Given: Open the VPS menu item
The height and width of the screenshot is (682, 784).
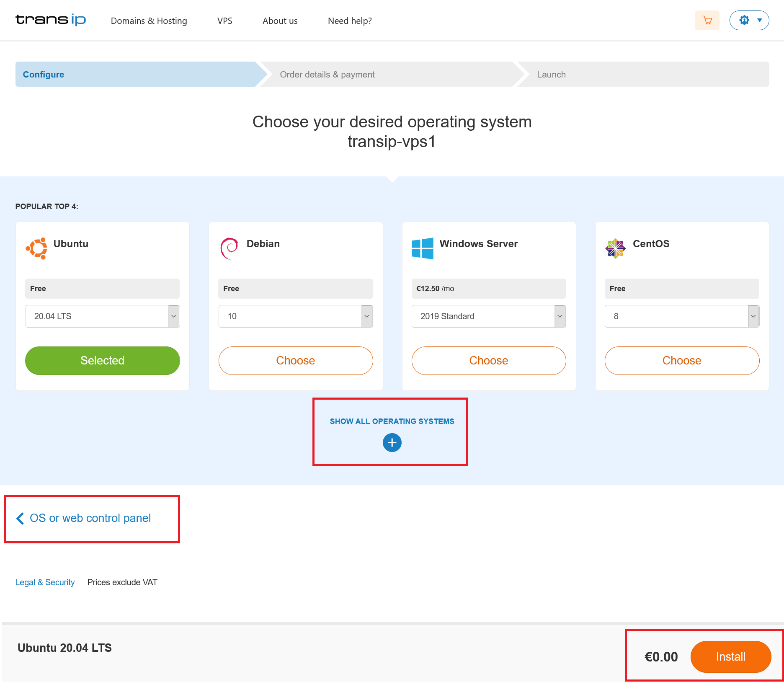Looking at the screenshot, I should tap(225, 21).
